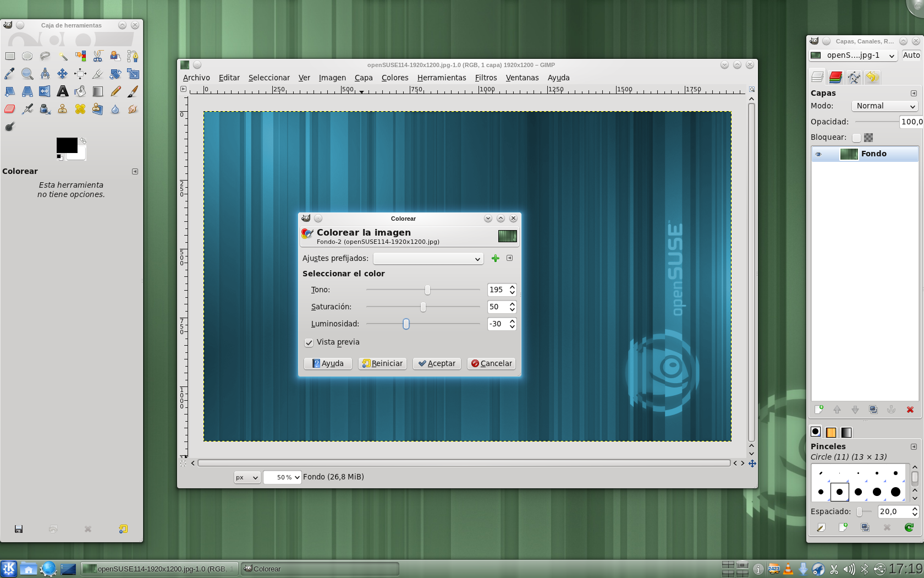The image size is (924, 578).
Task: Enable the Bloquear pixels checkbox
Action: click(x=856, y=138)
